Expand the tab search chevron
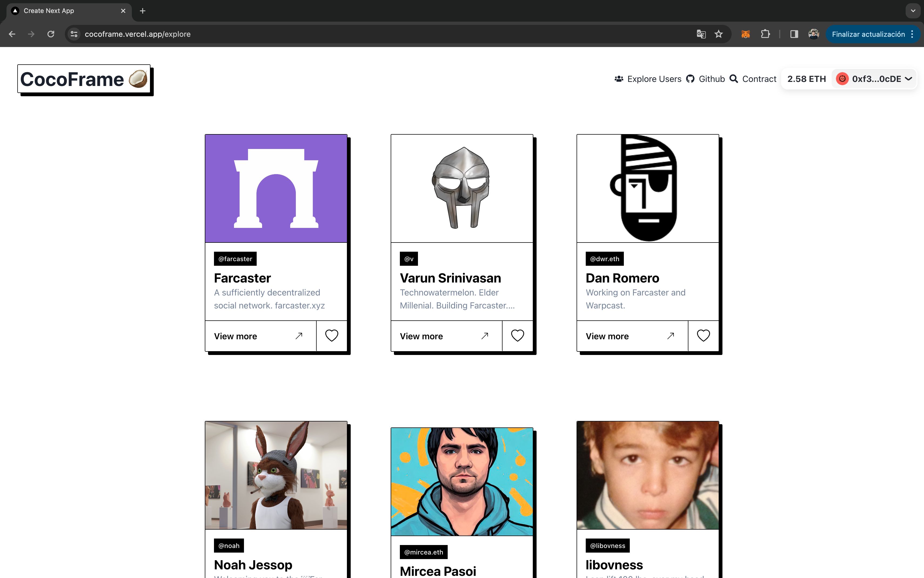924x578 pixels. (913, 11)
